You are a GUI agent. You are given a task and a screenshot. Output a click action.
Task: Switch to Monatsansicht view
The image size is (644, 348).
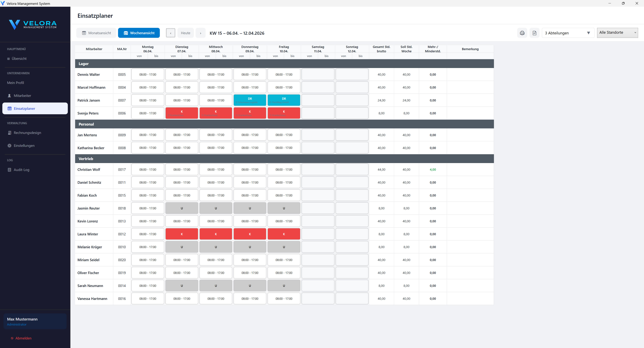pyautogui.click(x=96, y=33)
